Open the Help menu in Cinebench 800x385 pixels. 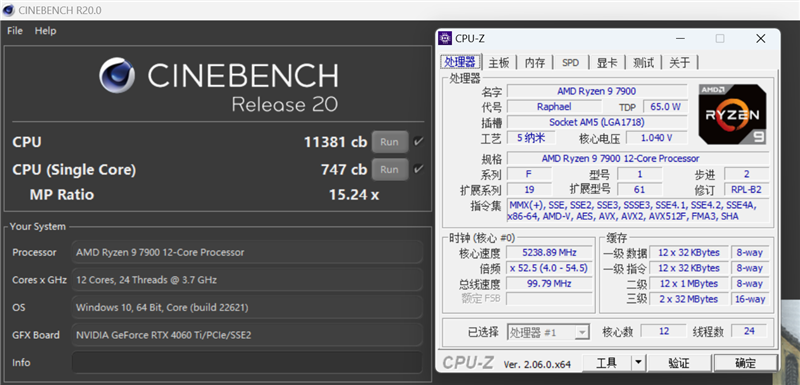pyautogui.click(x=45, y=31)
